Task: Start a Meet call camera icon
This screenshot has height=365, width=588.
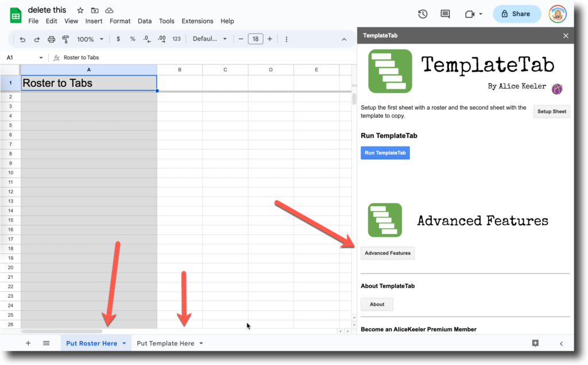Action: click(x=470, y=14)
